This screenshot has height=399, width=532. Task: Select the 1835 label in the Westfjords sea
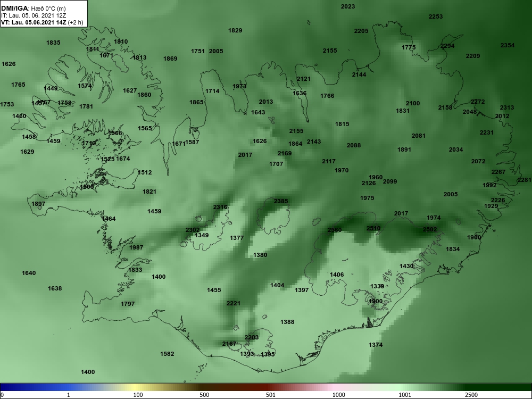coord(53,43)
